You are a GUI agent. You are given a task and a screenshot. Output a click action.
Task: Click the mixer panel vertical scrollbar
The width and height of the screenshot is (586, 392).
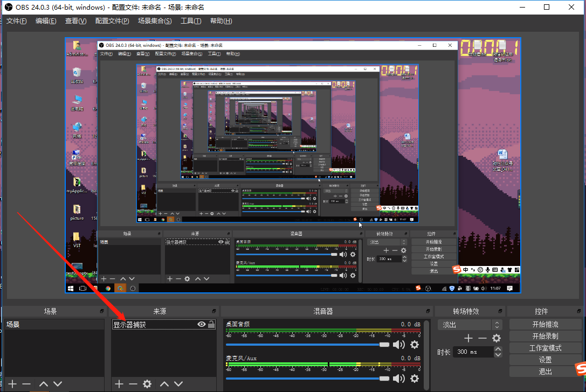426,355
